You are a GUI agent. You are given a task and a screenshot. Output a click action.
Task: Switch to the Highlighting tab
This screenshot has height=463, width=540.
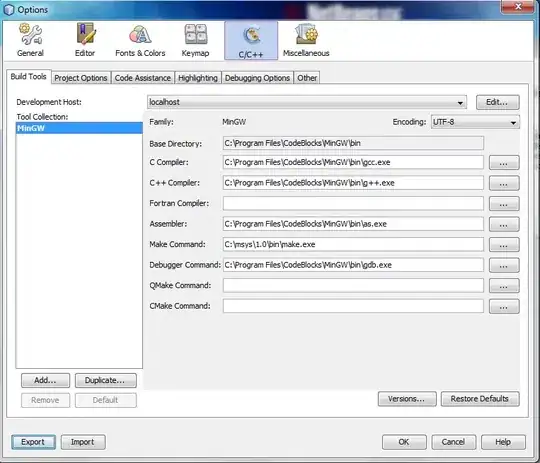pyautogui.click(x=198, y=78)
